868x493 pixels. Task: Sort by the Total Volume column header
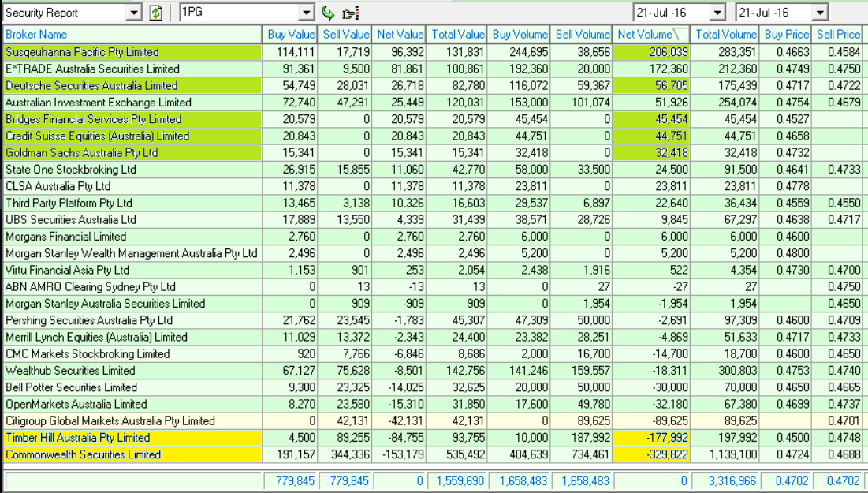pos(725,35)
